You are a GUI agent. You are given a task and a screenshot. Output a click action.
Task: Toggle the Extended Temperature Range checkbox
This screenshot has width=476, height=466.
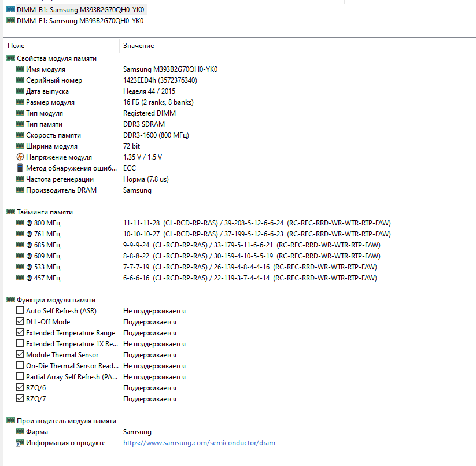pyautogui.click(x=20, y=332)
